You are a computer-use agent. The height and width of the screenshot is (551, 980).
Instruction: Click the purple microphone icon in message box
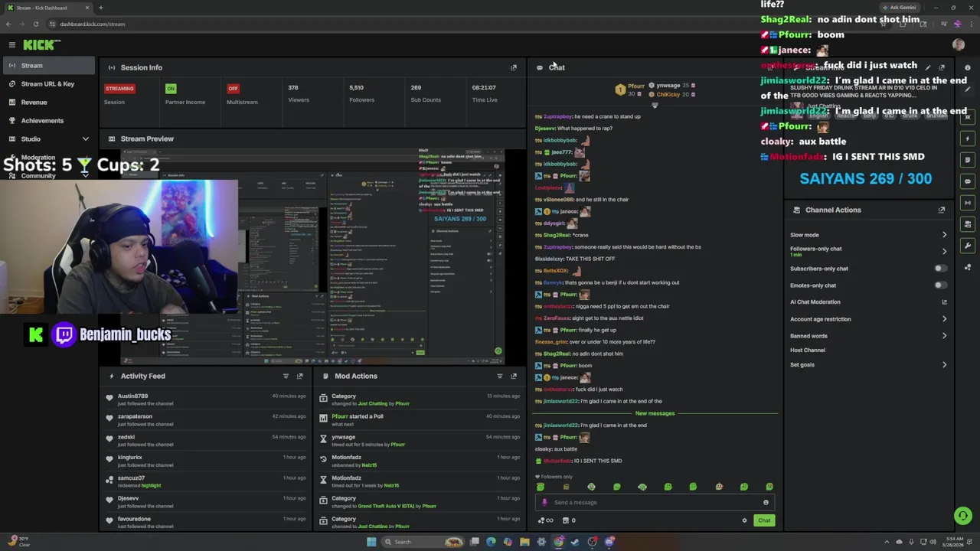[x=544, y=503]
